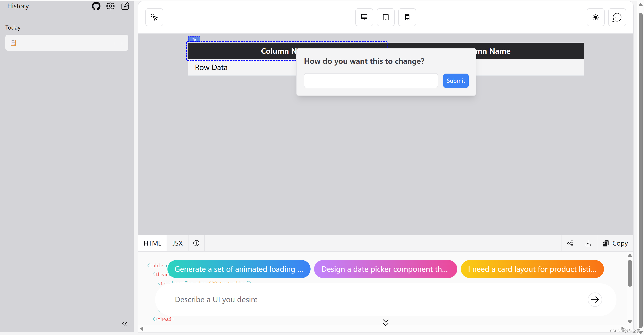Expand the add new tab plus icon
Viewport: 644px width, 335px height.
196,243
